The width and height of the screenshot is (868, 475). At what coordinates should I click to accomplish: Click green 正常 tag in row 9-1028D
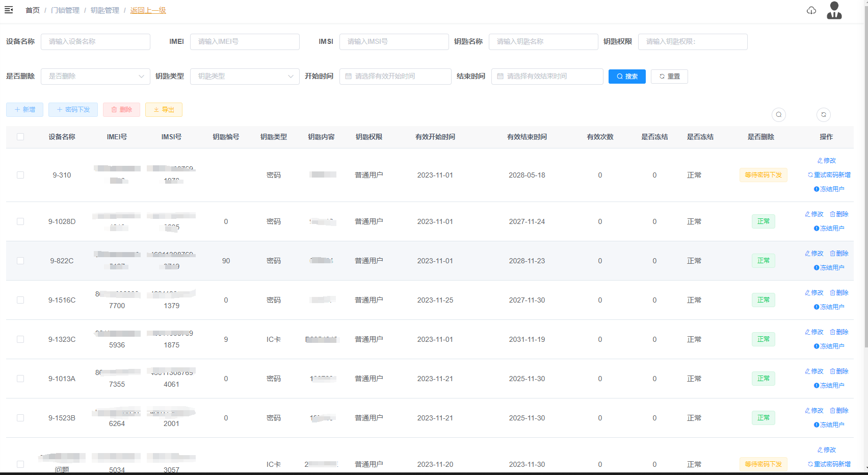pos(764,221)
